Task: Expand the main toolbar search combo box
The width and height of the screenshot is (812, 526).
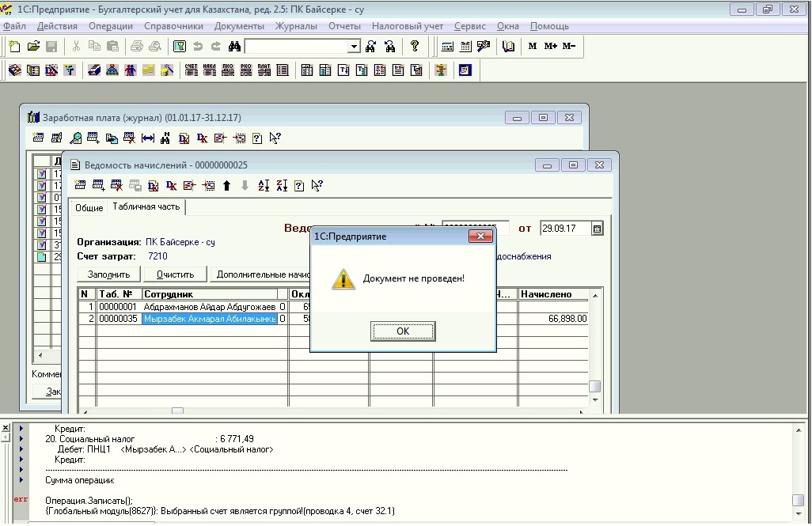Action: (x=355, y=47)
